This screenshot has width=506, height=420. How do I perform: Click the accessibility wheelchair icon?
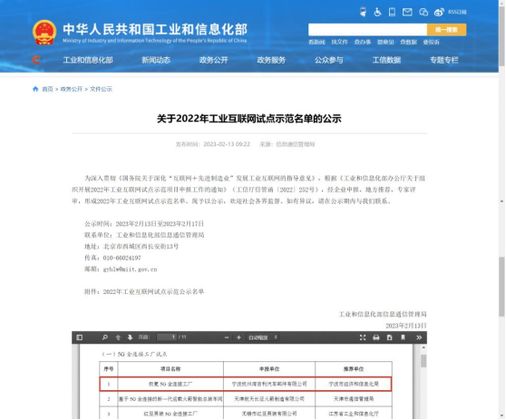[x=377, y=13]
